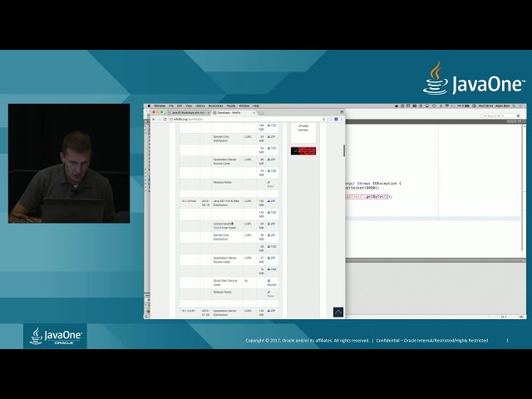
Task: Download ZIP for 10.1.0.CR1 Application Server Distribution
Action: (272, 311)
